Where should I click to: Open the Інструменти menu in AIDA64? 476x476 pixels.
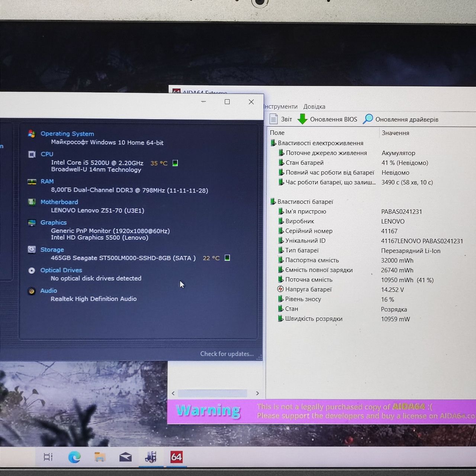(x=281, y=106)
